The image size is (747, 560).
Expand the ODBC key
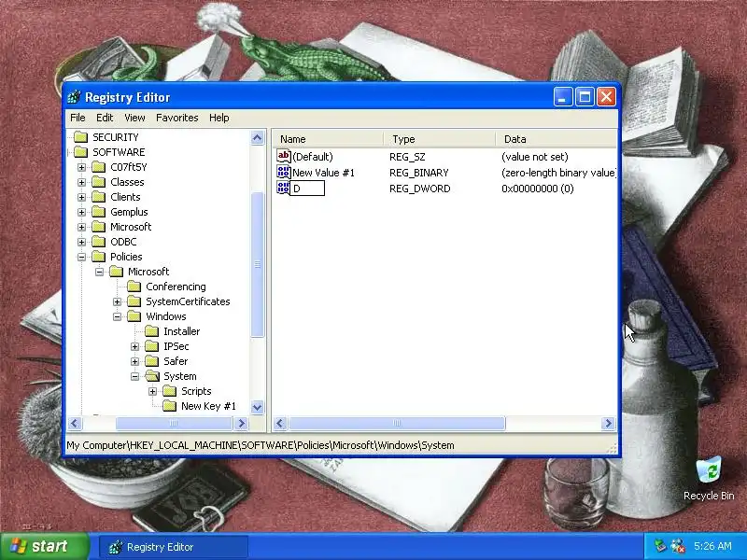pyautogui.click(x=81, y=242)
